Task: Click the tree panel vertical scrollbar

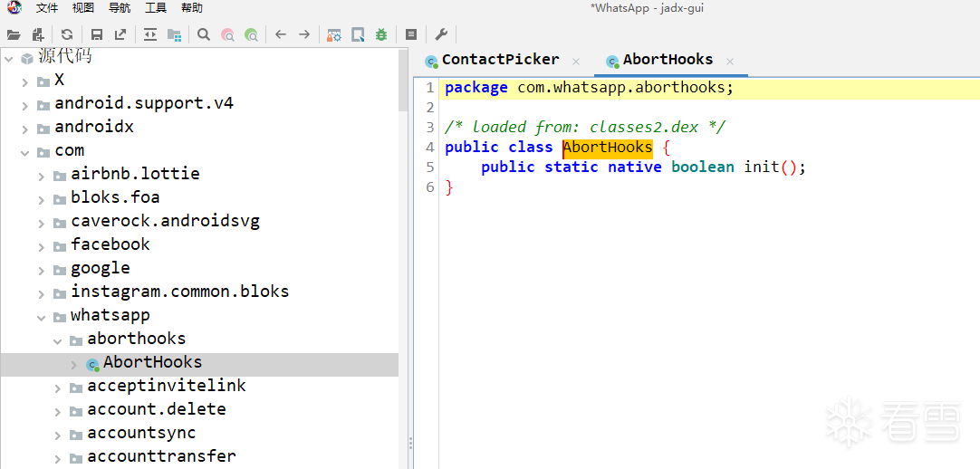Action: tap(403, 80)
